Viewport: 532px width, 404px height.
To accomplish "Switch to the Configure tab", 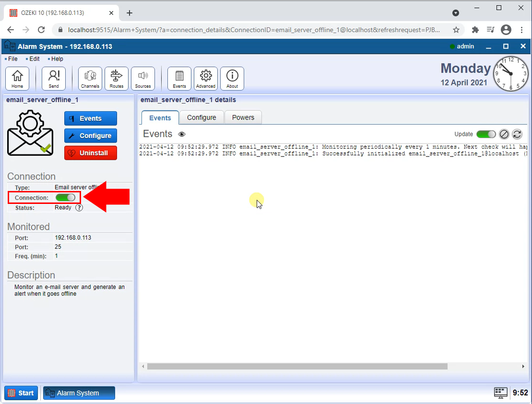I will [201, 117].
